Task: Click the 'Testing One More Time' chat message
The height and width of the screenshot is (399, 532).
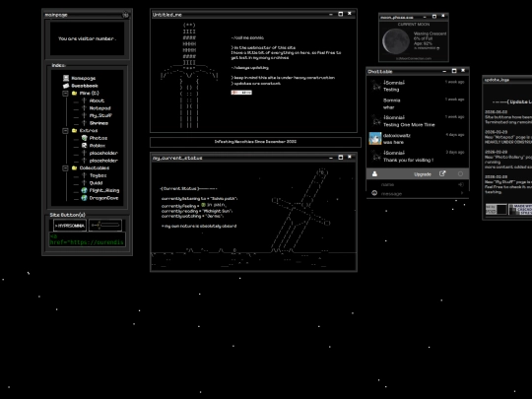Action: click(x=409, y=124)
